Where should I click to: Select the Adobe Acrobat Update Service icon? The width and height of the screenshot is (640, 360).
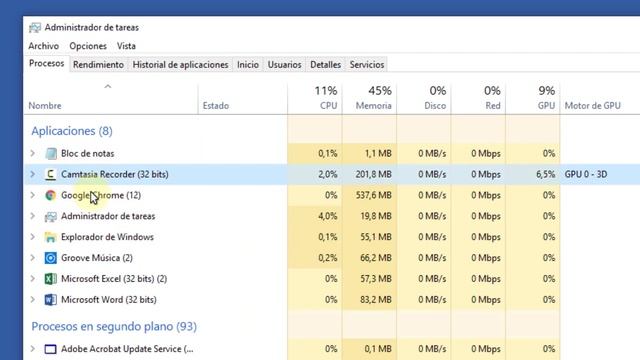[x=51, y=349]
